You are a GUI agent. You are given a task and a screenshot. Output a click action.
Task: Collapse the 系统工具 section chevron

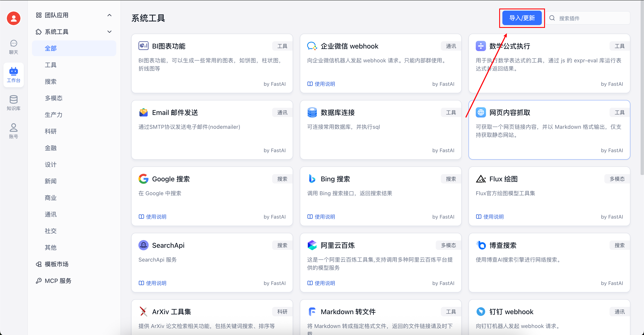pos(109,32)
